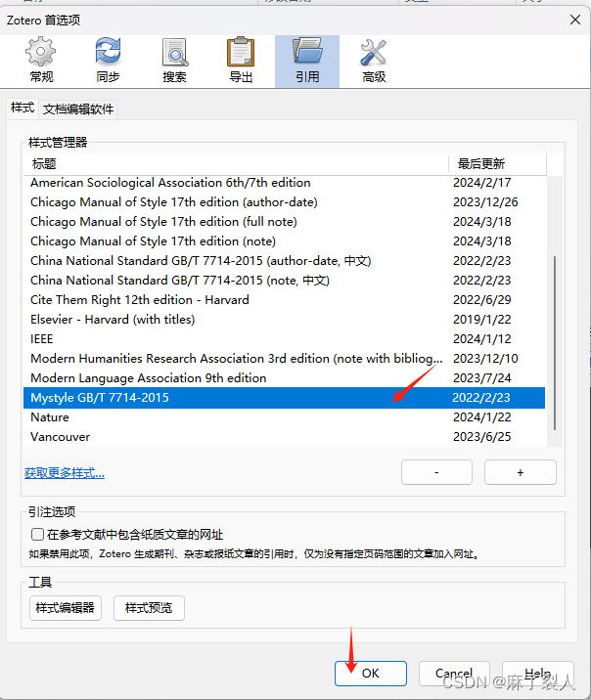591x700 pixels.
Task: Open the 导出 export preferences pane
Action: click(241, 62)
